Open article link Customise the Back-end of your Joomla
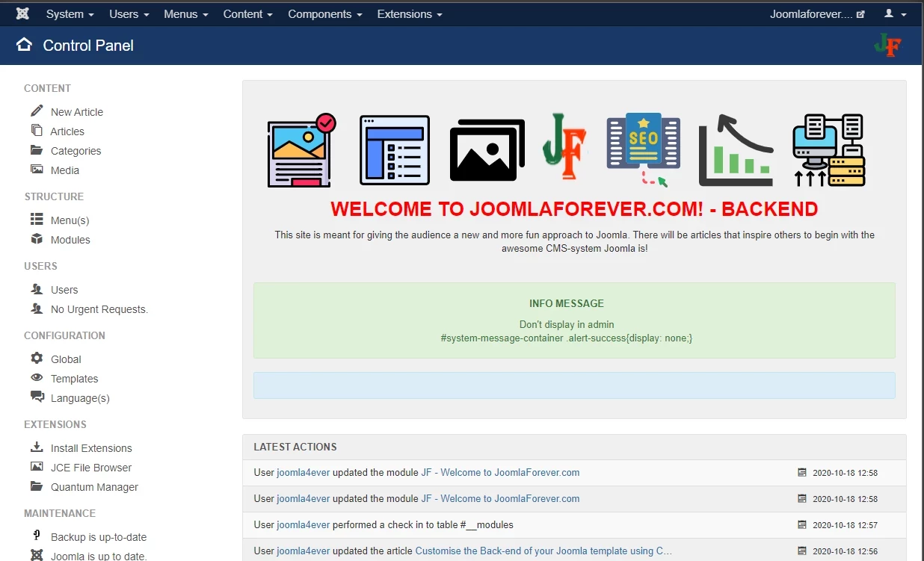 pyautogui.click(x=543, y=551)
